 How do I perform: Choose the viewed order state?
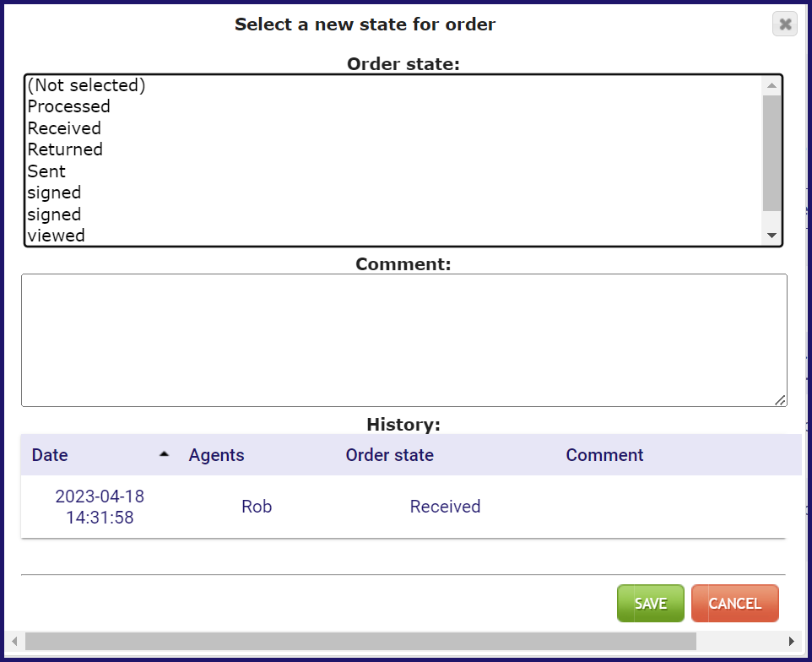point(56,236)
